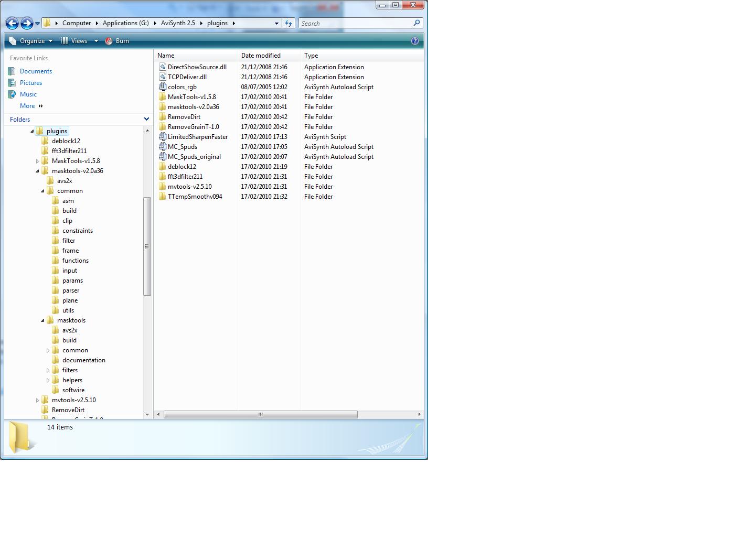The image size is (747, 560).
Task: Select DirectShowSource.dll file icon
Action: (163, 67)
